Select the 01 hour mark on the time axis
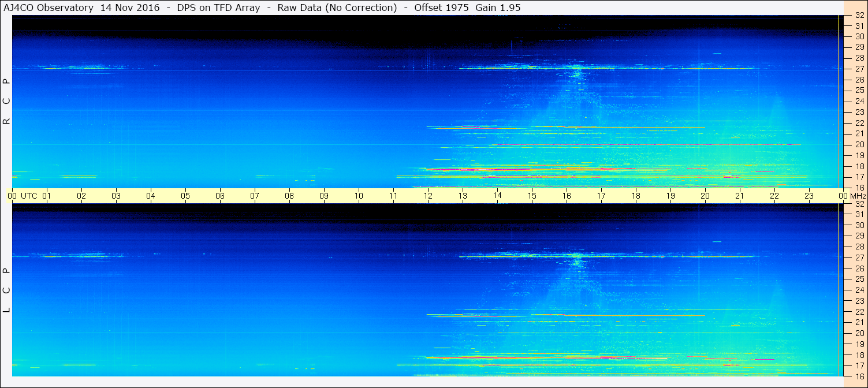Viewport: 868px width, 388px height. [47, 196]
